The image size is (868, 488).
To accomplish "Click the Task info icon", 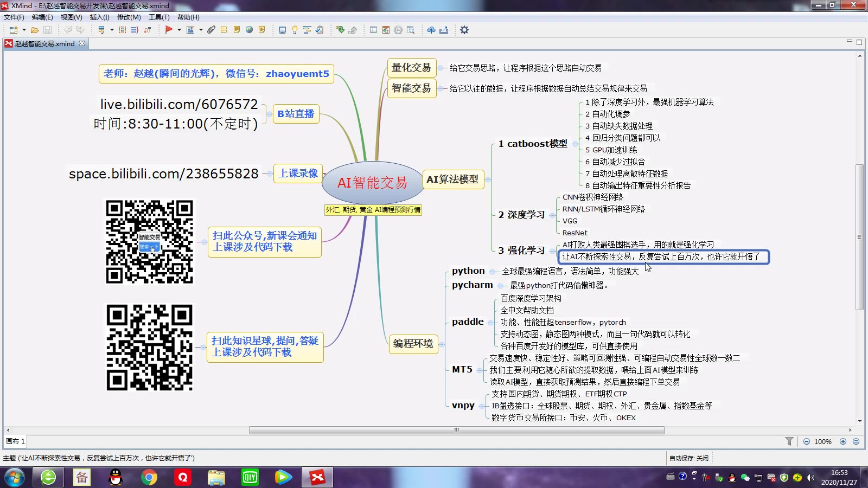I will pyautogui.click(x=320, y=30).
